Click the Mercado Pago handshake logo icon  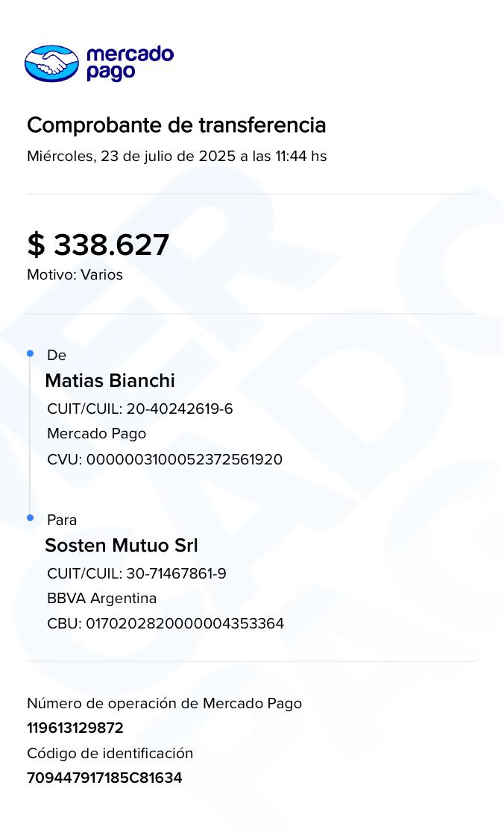(x=51, y=63)
